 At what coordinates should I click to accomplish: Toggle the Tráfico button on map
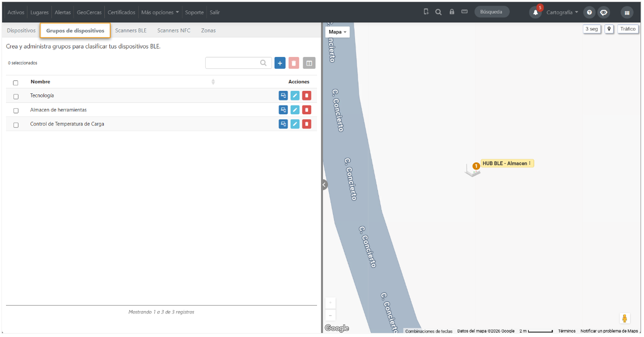628,29
